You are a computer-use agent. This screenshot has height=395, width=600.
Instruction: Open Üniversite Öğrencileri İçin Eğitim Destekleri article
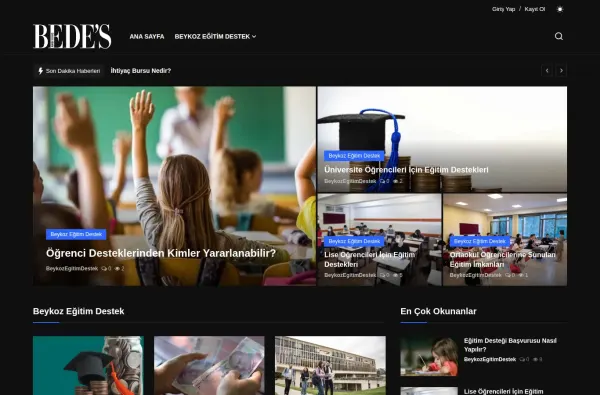tap(406, 170)
